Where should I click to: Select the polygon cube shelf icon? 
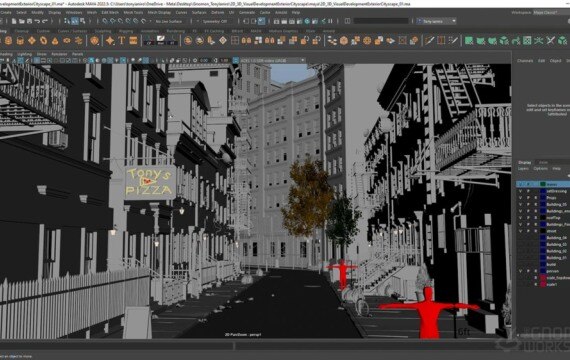coord(20,40)
